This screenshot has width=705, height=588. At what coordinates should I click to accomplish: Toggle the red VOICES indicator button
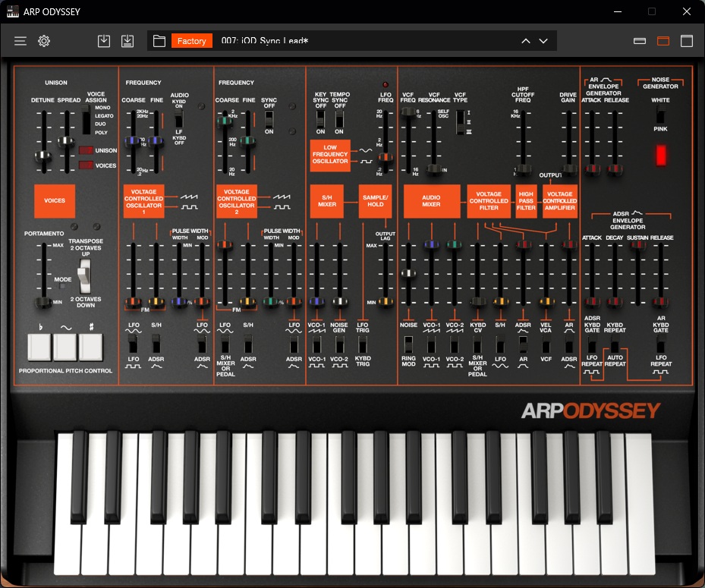pyautogui.click(x=86, y=165)
